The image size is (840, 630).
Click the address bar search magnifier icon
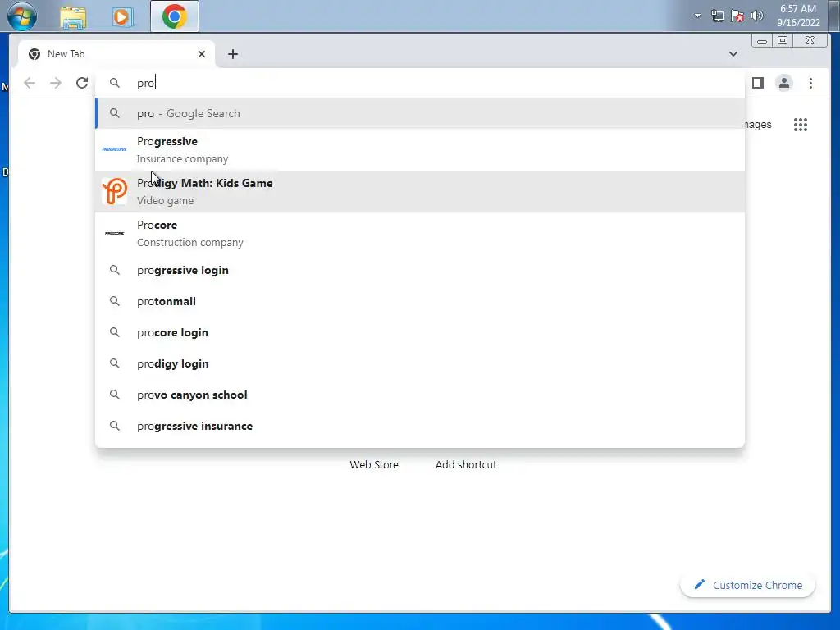[115, 83]
